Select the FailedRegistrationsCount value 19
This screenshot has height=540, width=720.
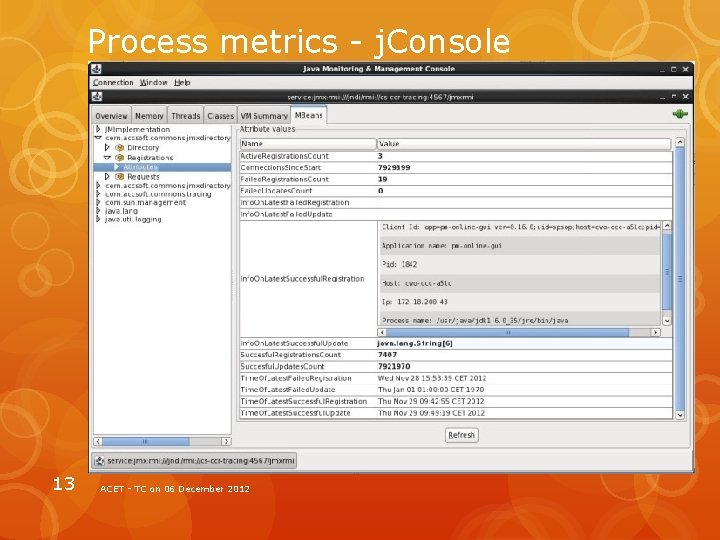tap(382, 179)
